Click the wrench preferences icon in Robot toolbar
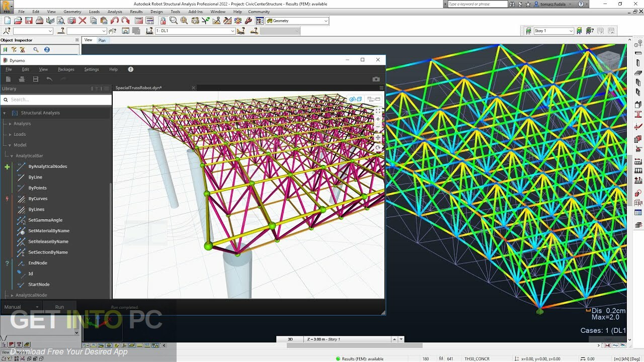644x362 pixels. point(248,21)
